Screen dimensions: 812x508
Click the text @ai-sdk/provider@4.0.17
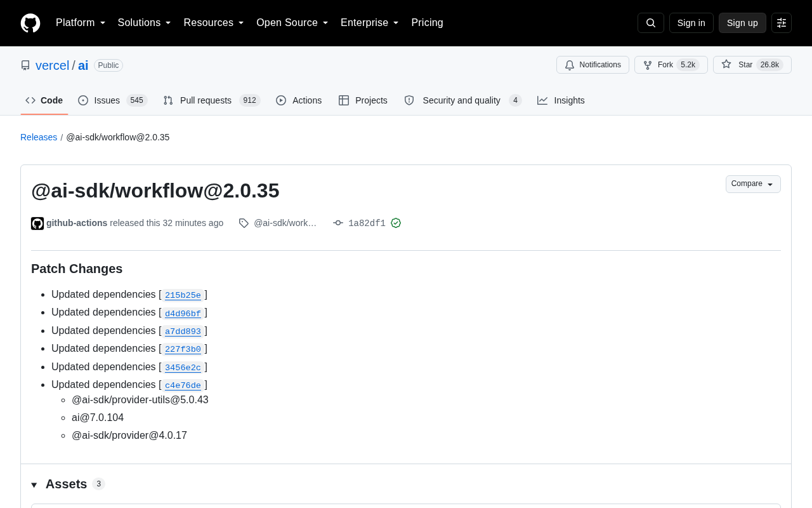pyautogui.click(x=129, y=436)
